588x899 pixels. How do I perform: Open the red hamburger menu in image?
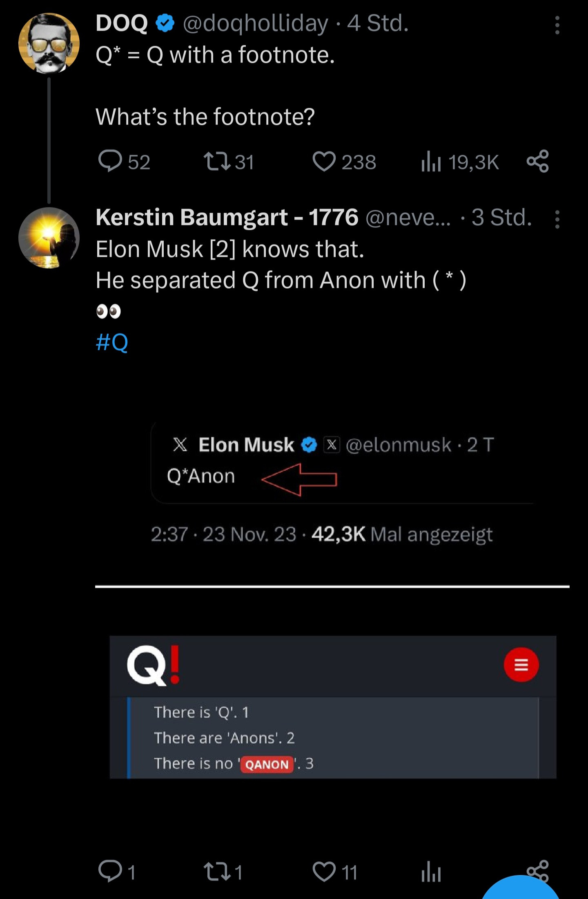pyautogui.click(x=521, y=665)
